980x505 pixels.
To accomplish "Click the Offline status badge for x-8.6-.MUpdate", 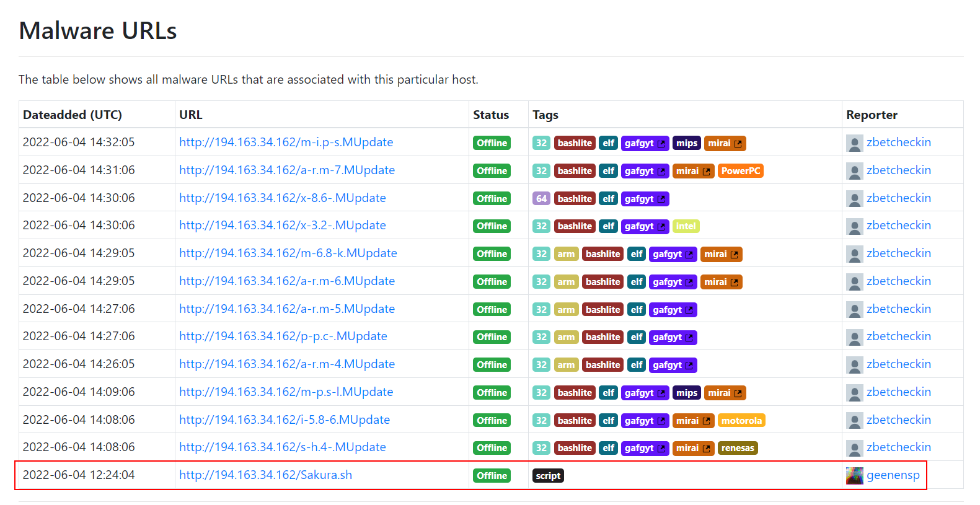I will (492, 199).
